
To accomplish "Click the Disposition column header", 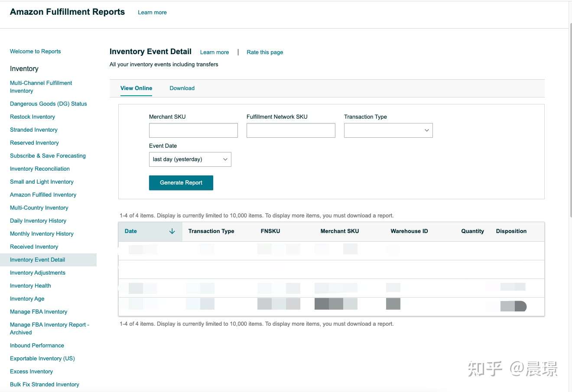I will pos(511,231).
